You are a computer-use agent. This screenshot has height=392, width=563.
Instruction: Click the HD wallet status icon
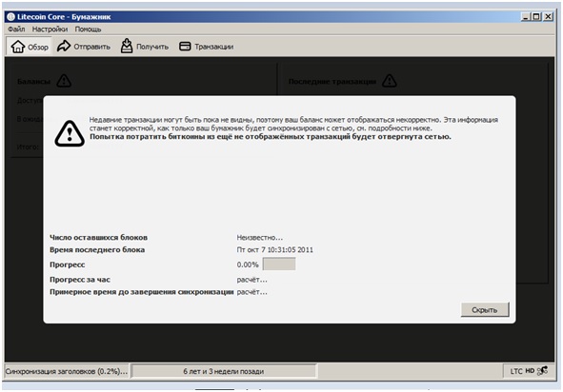point(530,371)
